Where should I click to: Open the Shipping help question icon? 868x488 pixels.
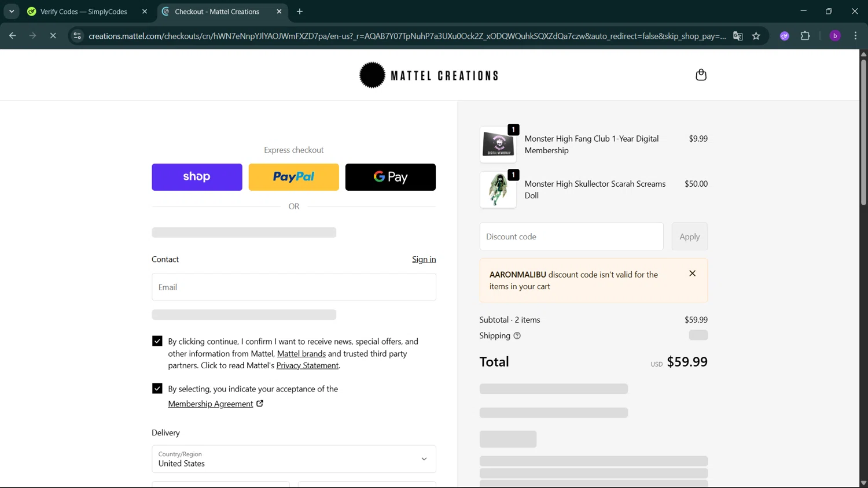[x=517, y=336]
